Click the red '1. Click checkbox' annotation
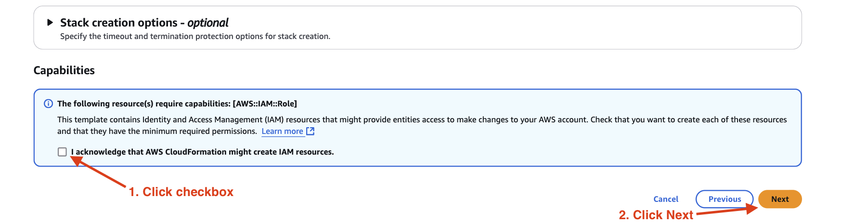 [181, 192]
